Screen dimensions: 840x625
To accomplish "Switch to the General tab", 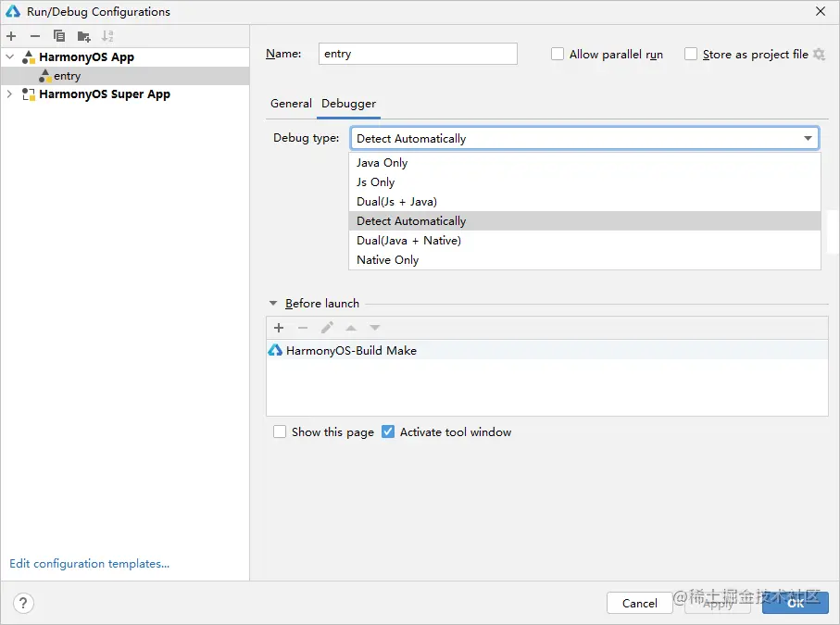I will point(291,104).
